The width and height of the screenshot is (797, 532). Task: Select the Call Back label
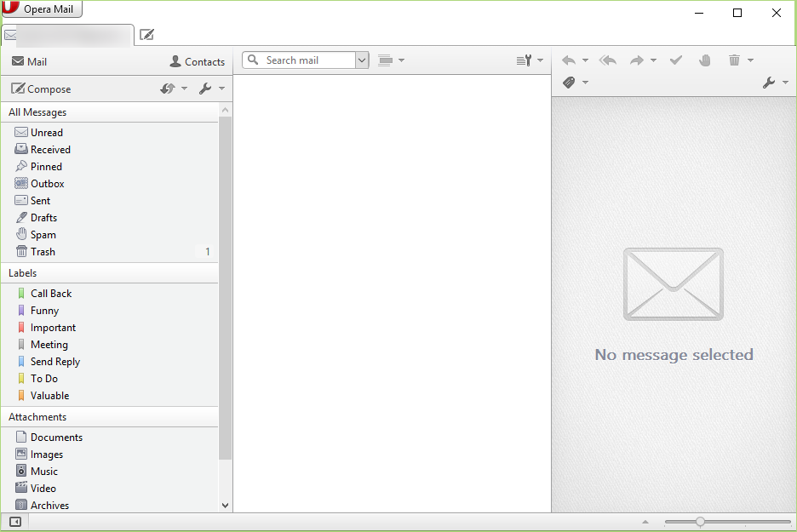[110, 294]
